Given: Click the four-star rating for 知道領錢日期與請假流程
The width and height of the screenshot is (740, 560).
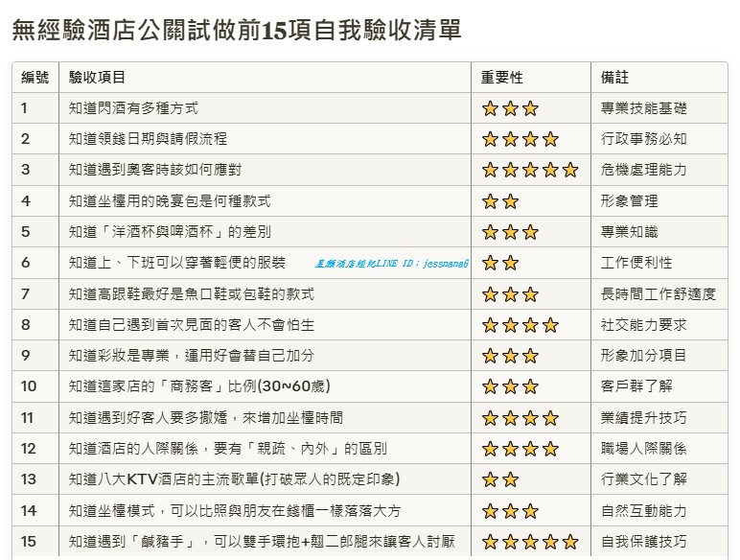Looking at the screenshot, I should tap(520, 139).
